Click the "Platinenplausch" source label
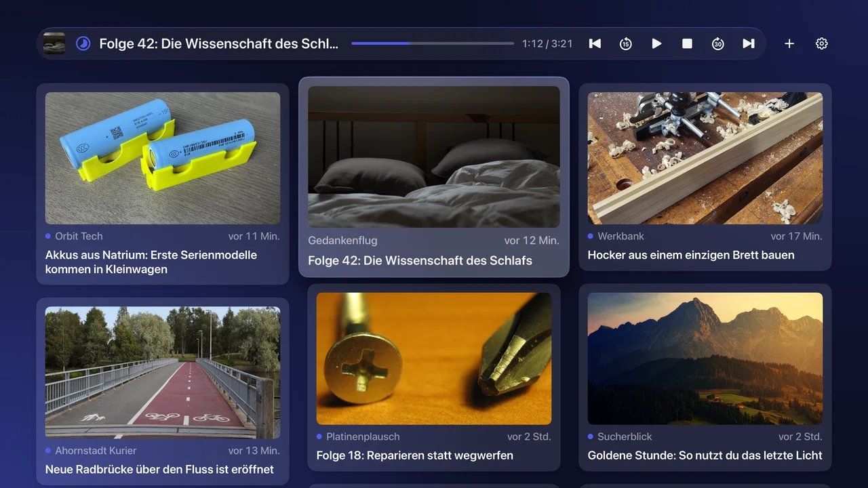Image resolution: width=868 pixels, height=488 pixels. click(x=363, y=436)
